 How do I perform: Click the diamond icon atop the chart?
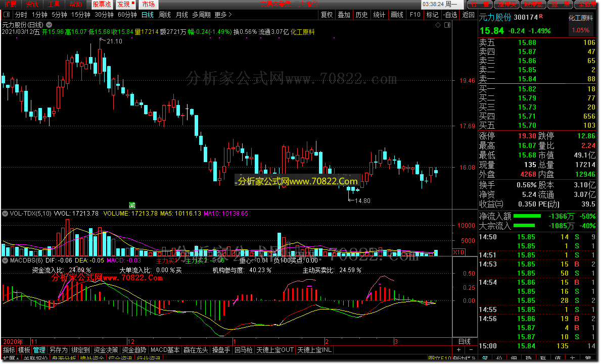point(438,25)
